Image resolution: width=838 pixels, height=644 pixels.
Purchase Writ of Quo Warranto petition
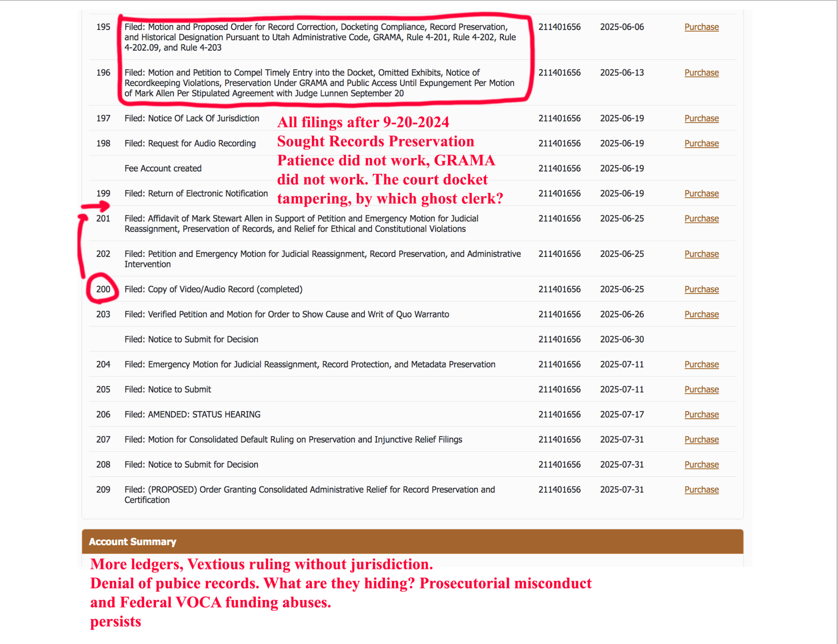coord(701,314)
